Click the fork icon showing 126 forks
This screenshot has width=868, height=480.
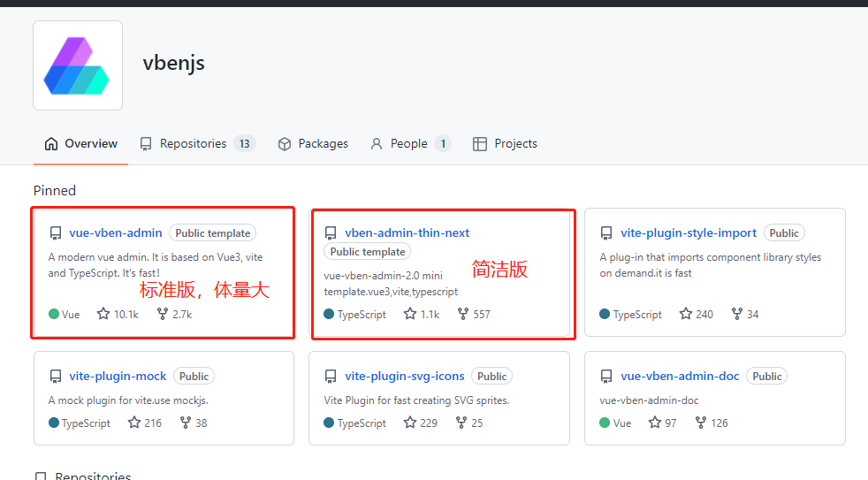pyautogui.click(x=701, y=423)
